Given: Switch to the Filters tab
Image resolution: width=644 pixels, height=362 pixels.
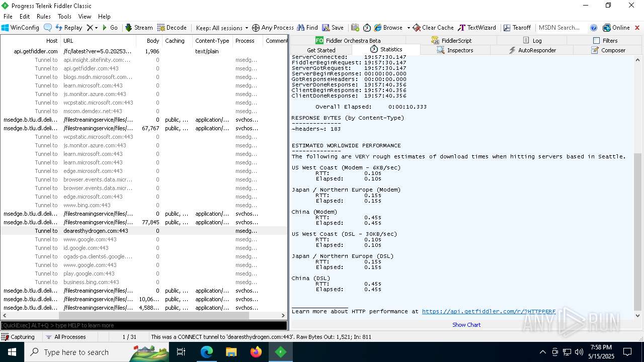Looking at the screenshot, I should point(605,40).
